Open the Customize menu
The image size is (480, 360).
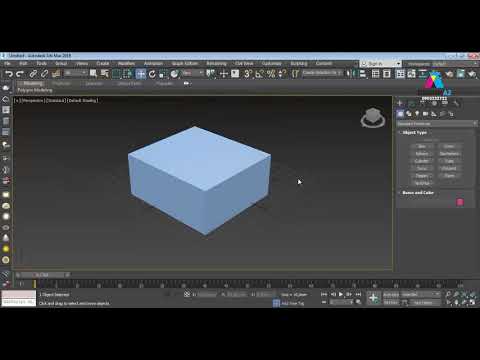[271, 64]
